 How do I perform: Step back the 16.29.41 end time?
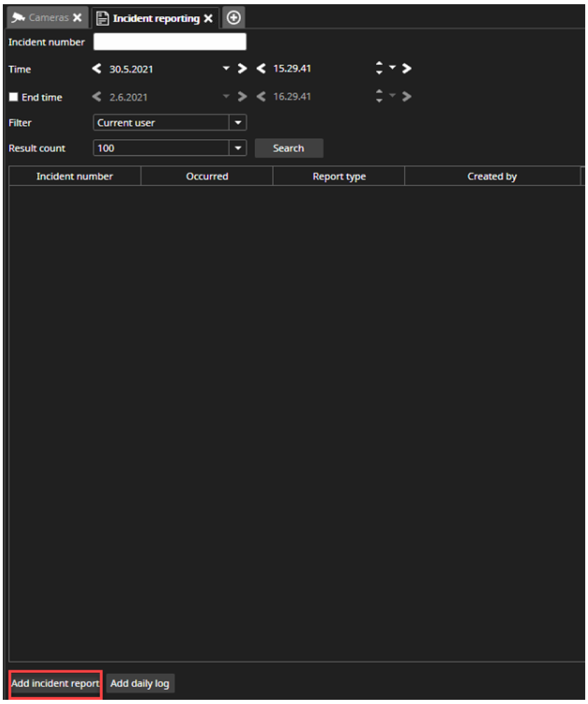(261, 97)
